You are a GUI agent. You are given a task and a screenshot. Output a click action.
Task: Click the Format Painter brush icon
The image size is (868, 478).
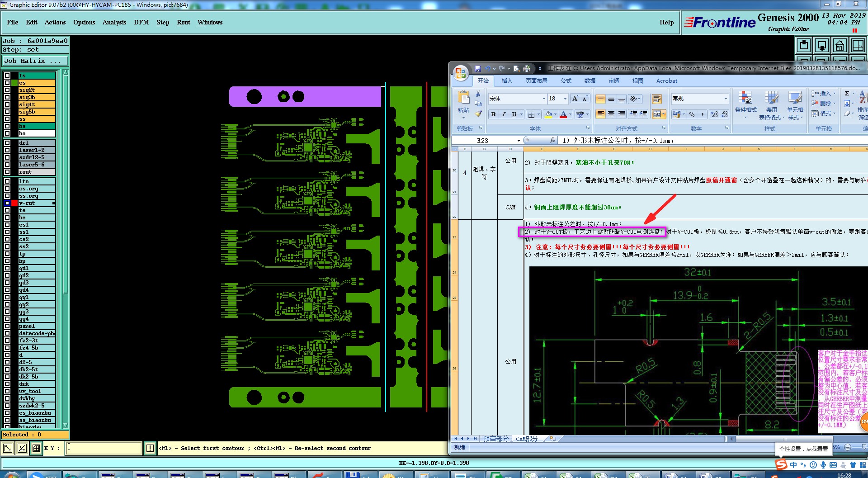point(478,114)
